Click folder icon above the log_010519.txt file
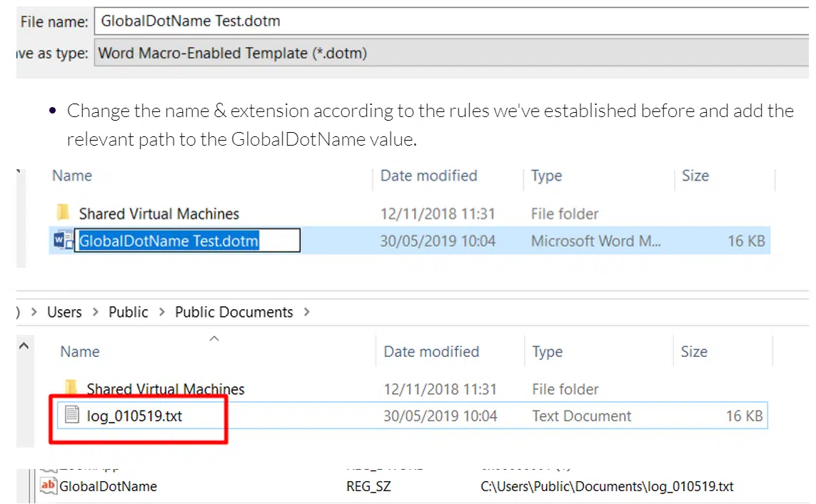The height and width of the screenshot is (504, 816). 71,388
